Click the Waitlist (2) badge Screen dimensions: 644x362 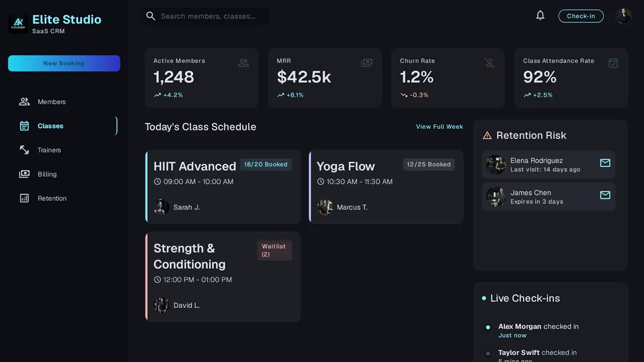click(274, 250)
